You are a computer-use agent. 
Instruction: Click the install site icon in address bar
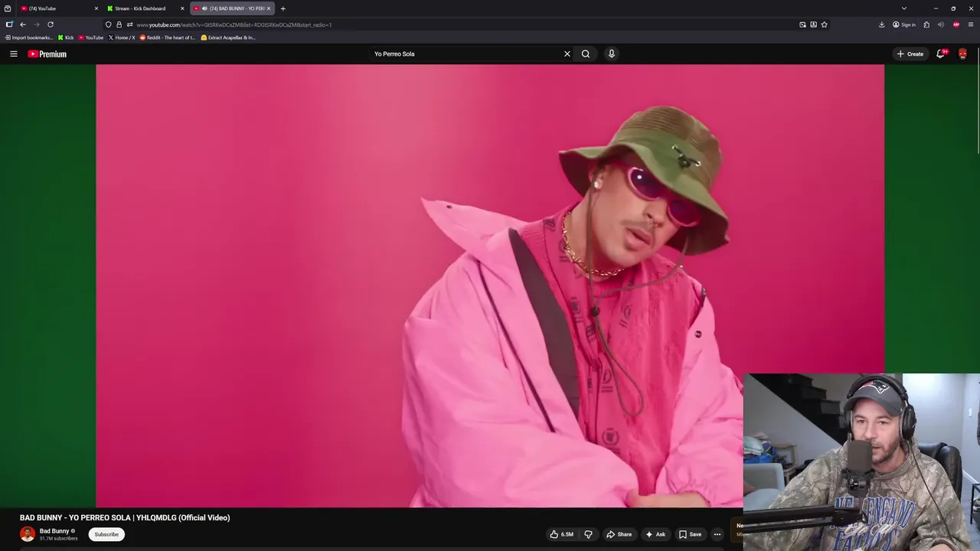[x=813, y=24]
